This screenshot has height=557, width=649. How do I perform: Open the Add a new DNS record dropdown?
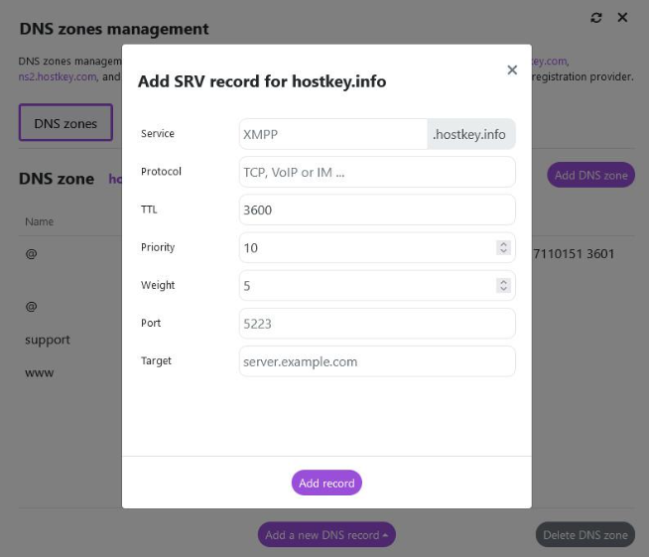(x=326, y=535)
